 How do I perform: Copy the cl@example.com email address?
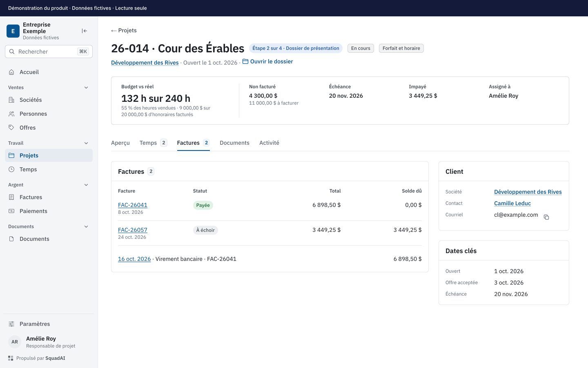pyautogui.click(x=546, y=217)
